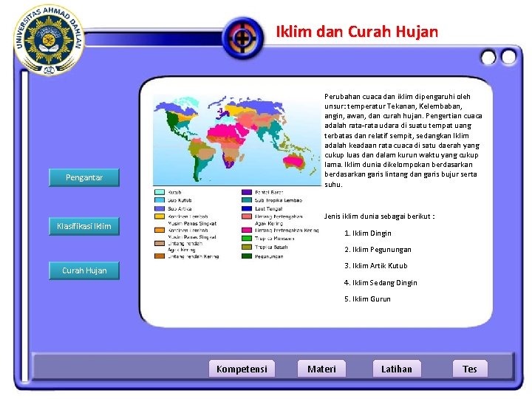Click "5. Iklim Gurun" list item
Screen dimensions: 532x399
[367, 299]
